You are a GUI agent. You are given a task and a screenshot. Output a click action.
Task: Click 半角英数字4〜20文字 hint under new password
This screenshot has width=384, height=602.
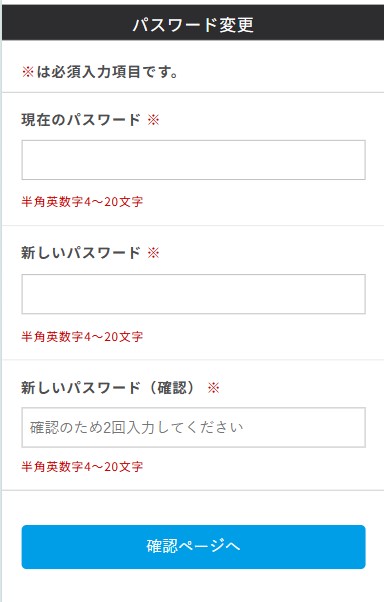[x=82, y=337]
